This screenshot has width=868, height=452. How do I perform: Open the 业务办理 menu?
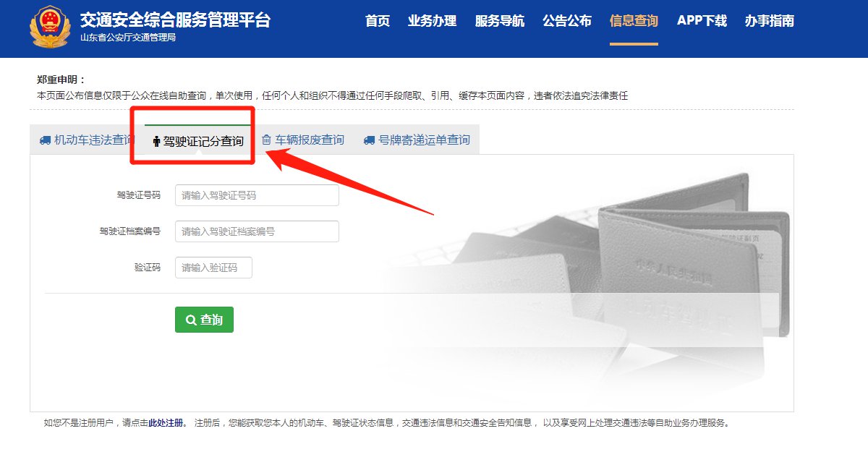pos(433,21)
